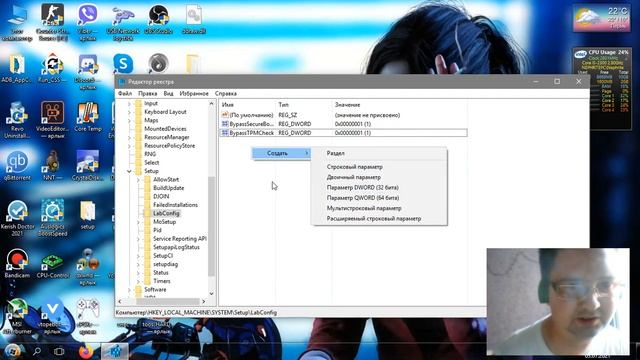Choose Мультистроковый параметр

[x=379, y=208]
